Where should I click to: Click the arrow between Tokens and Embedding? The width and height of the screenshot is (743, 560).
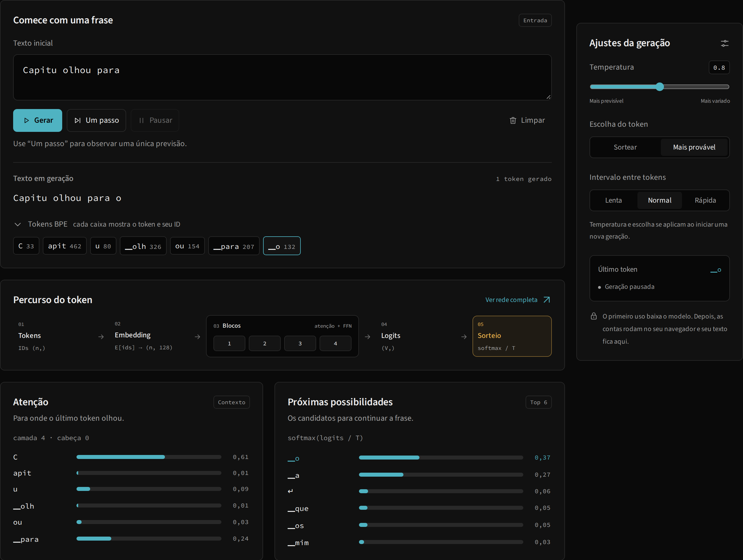[101, 336]
